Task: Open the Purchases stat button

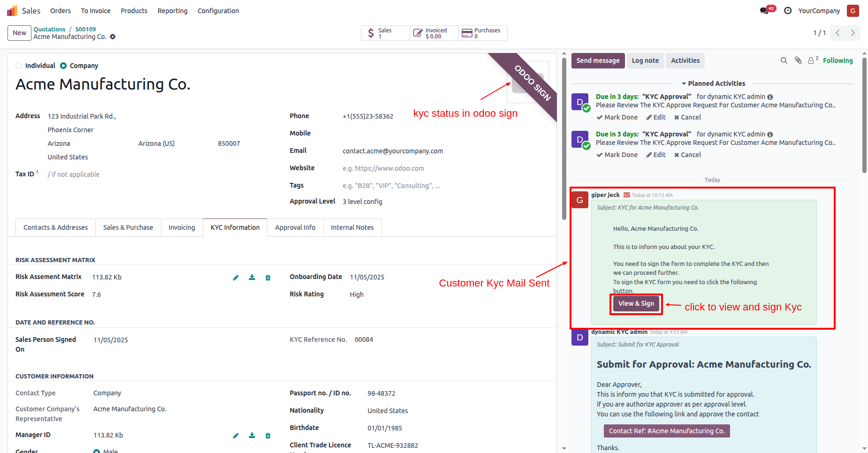Action: pyautogui.click(x=483, y=33)
